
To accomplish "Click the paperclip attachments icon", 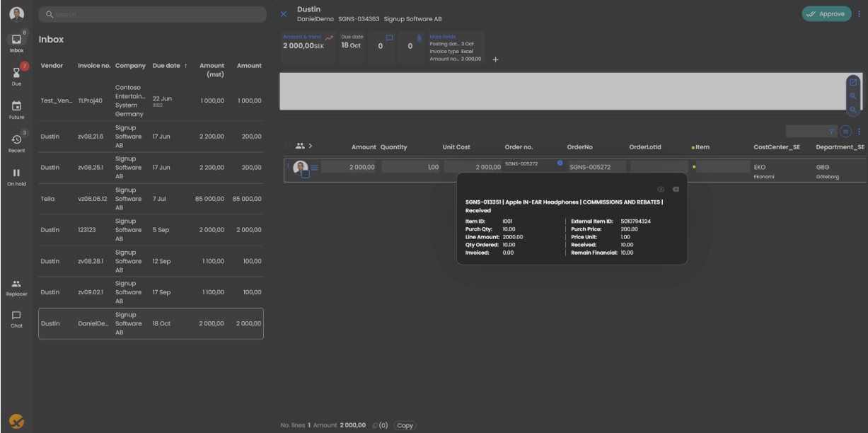I will [419, 37].
